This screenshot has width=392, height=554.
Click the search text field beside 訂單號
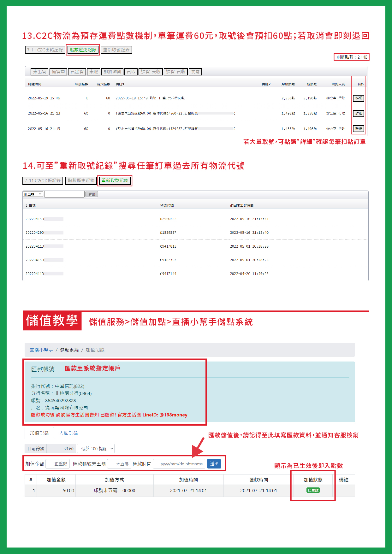[x=64, y=194]
